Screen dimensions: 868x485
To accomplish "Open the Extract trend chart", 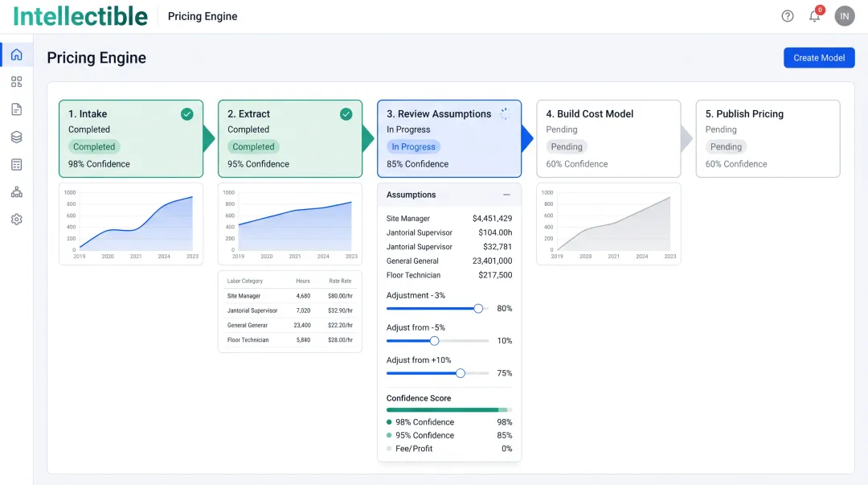I will coord(290,224).
